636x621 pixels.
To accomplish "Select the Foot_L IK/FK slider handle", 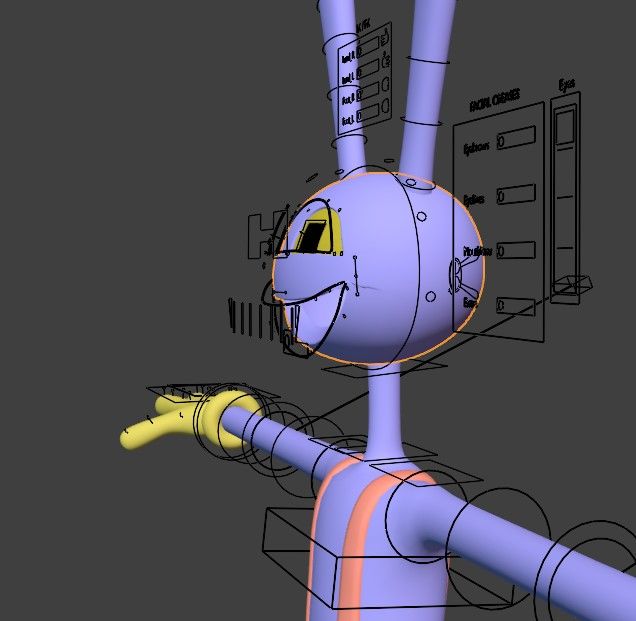I will coord(359,116).
